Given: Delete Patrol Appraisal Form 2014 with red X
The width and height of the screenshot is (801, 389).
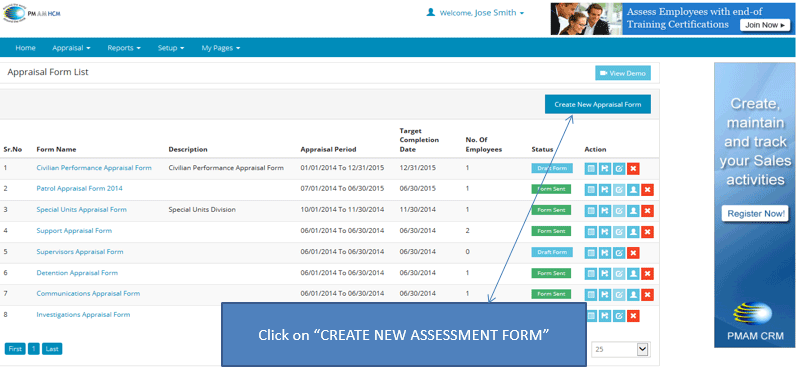Looking at the screenshot, I should coord(648,190).
